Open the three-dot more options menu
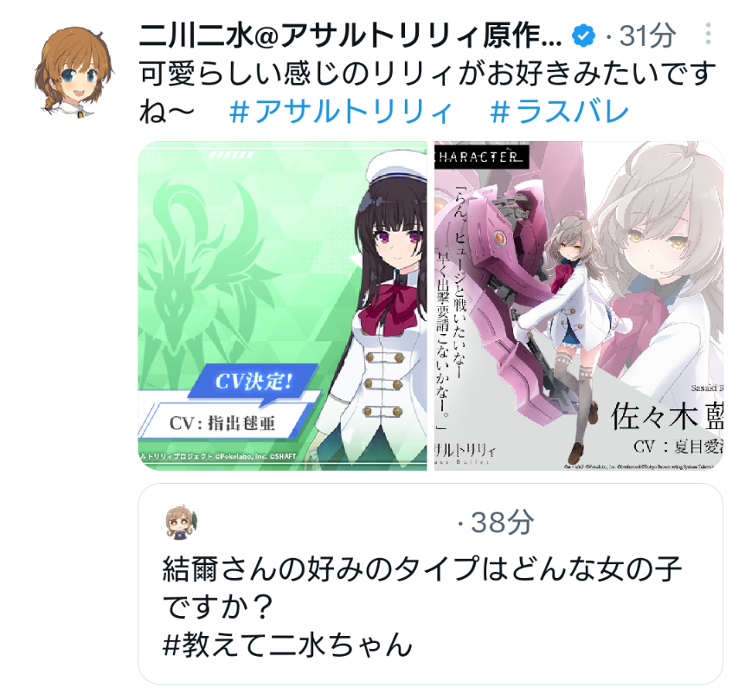This screenshot has height=700, width=745. pos(708,35)
